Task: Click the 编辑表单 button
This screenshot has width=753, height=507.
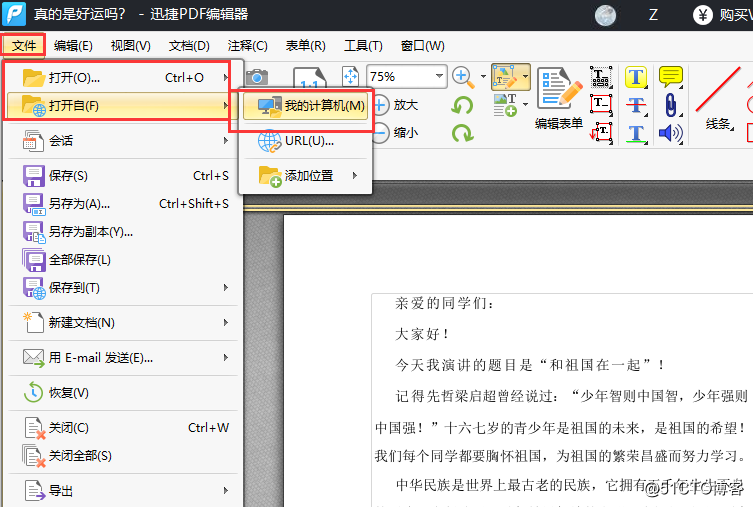Action: (x=559, y=99)
